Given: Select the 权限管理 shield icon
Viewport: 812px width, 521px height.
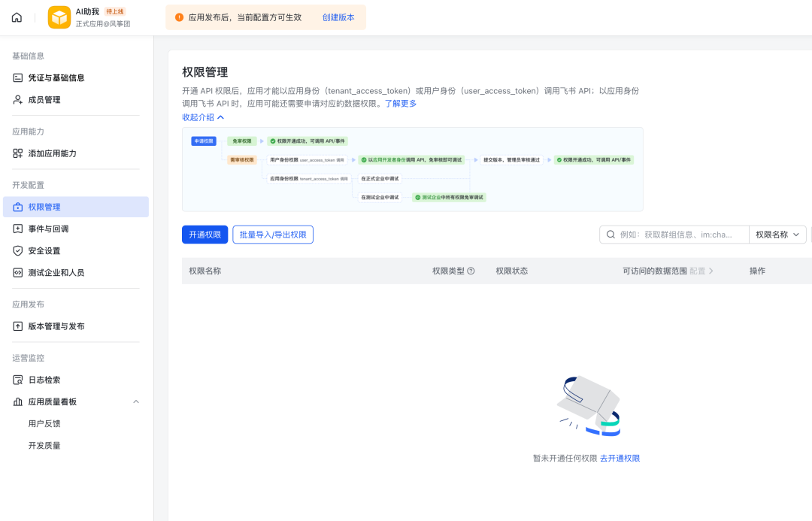Looking at the screenshot, I should coord(17,207).
